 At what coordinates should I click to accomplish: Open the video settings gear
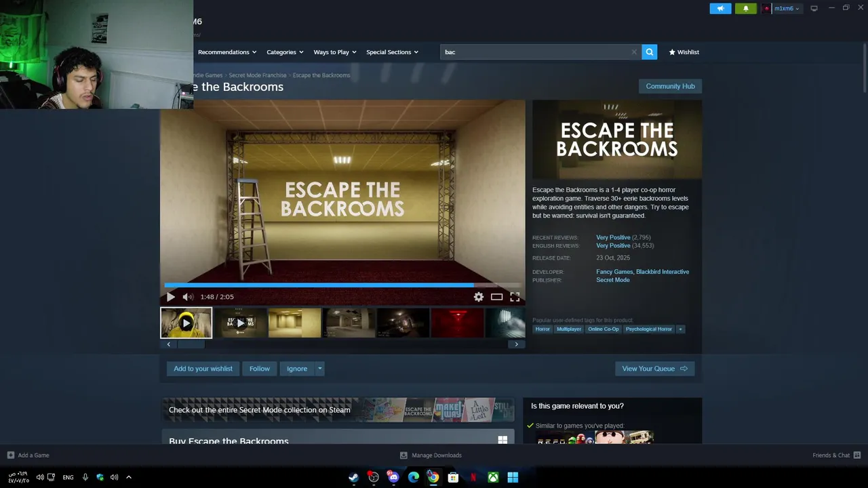pos(479,297)
